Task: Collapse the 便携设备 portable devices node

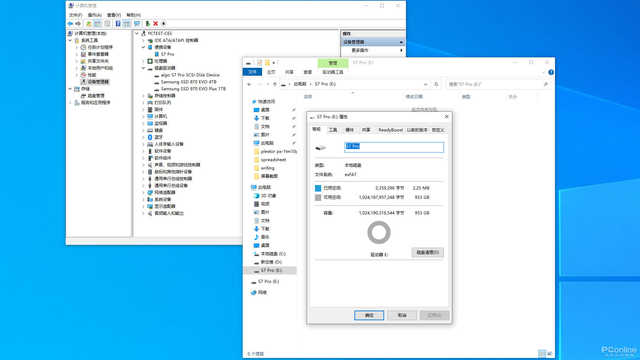Action: (144, 47)
